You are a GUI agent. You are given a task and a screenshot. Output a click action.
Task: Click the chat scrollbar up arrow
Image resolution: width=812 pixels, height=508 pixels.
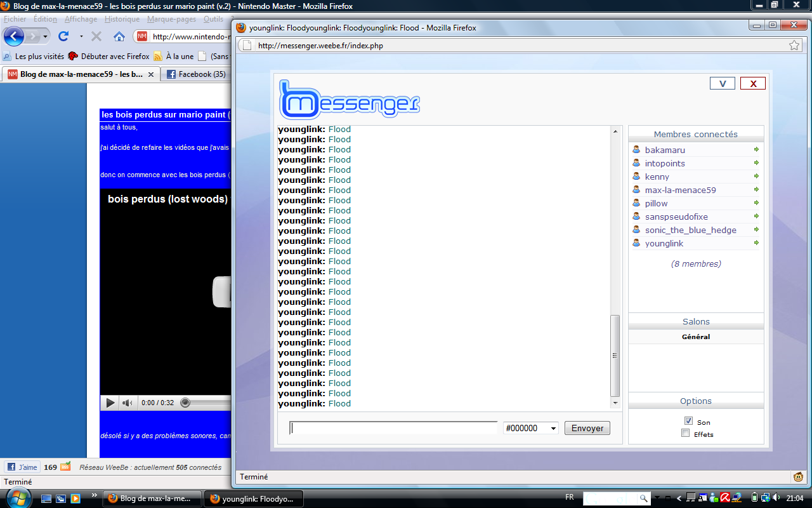click(x=615, y=131)
